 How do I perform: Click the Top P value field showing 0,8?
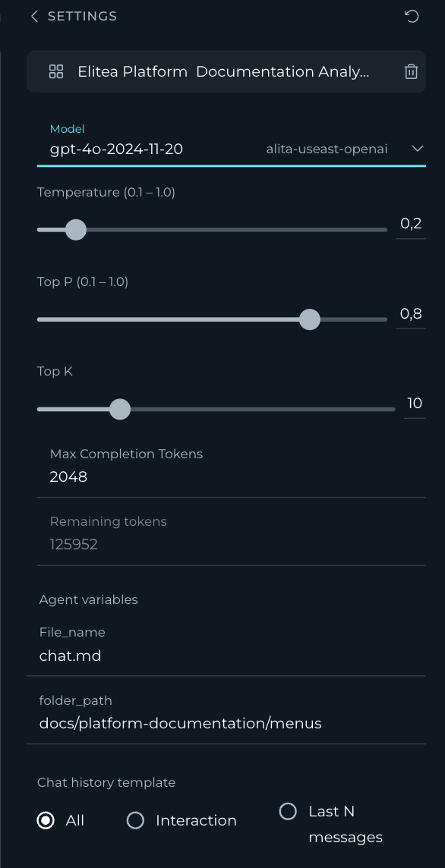[x=411, y=314]
